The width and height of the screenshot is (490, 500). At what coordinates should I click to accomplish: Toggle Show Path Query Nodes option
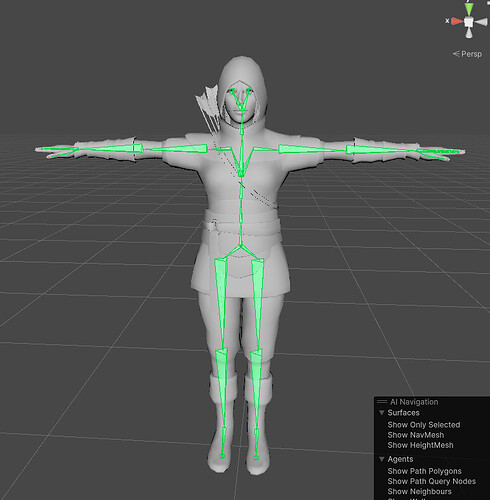coord(432,481)
